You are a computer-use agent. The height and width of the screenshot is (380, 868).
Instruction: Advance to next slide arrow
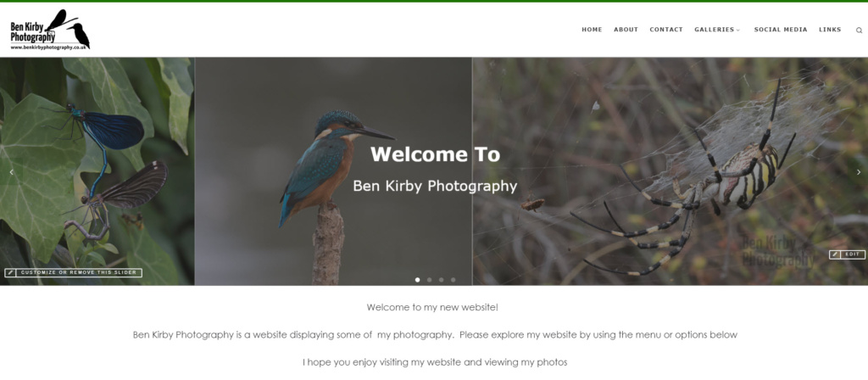[859, 172]
